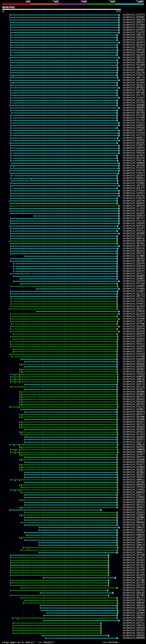
Task: Click the red 20% identity legend segment
Action: pos(16,4)
